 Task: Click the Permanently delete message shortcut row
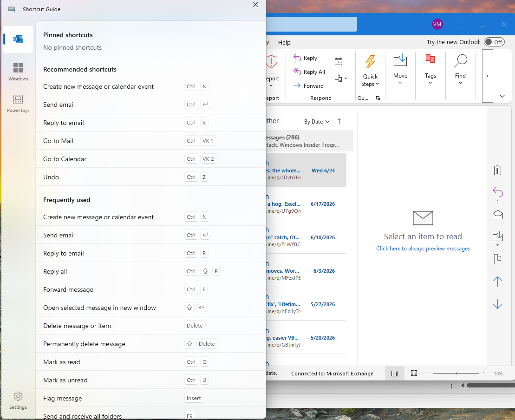pyautogui.click(x=151, y=344)
